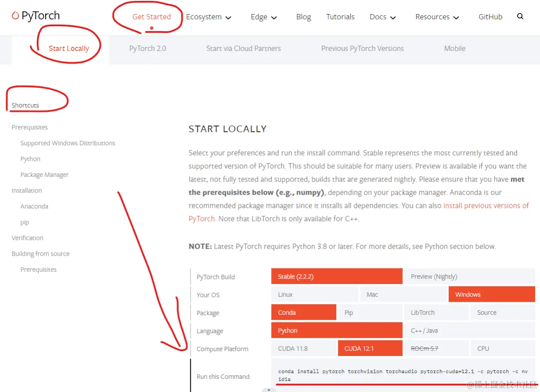Expand the Resources dropdown menu
Viewport: 540px width, 392px height.
point(437,17)
